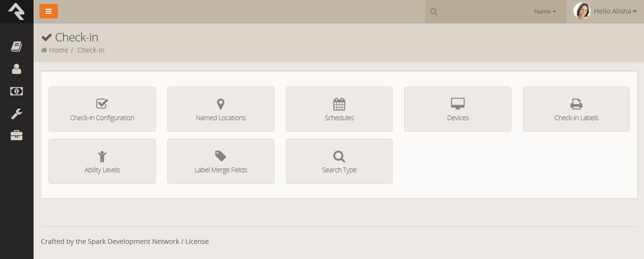The height and width of the screenshot is (259, 644).
Task: Toggle the orange hamburger menu button
Action: pyautogui.click(x=49, y=11)
